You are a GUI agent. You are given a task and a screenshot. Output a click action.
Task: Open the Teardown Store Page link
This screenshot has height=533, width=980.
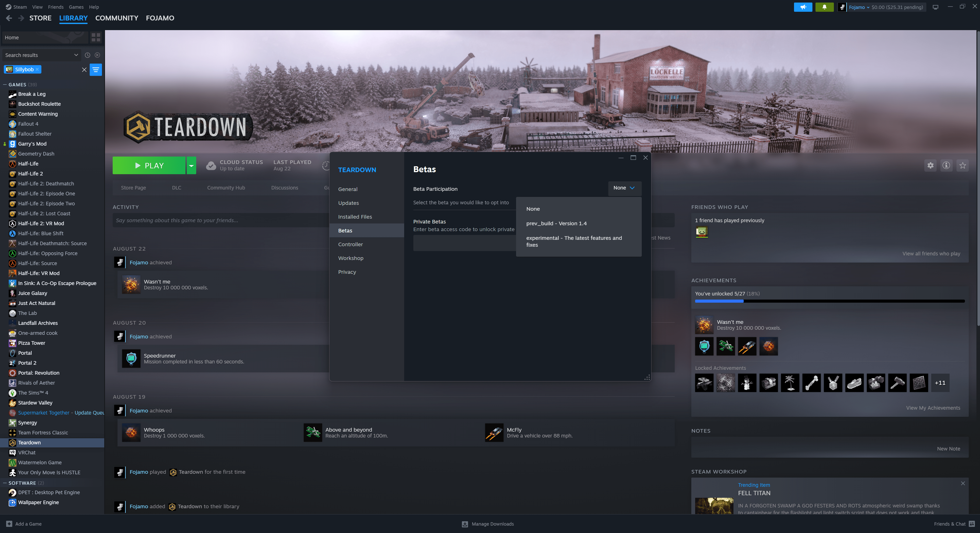133,187
